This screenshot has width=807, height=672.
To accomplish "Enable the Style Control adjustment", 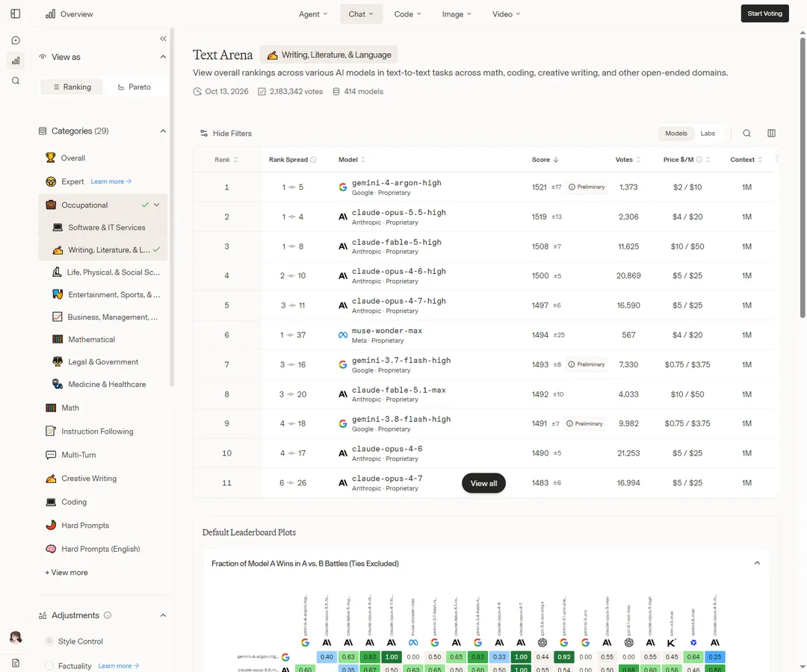I will tap(49, 641).
